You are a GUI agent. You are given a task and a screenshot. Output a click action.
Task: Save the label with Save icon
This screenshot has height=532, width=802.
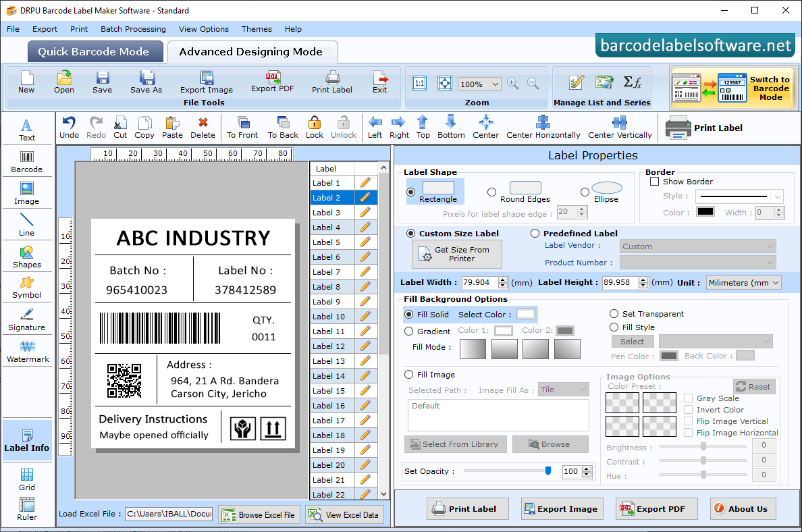pos(103,82)
